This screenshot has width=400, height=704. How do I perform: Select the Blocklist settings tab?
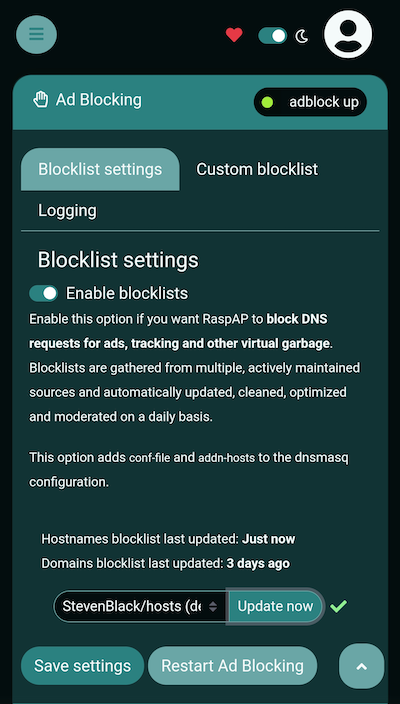[100, 169]
